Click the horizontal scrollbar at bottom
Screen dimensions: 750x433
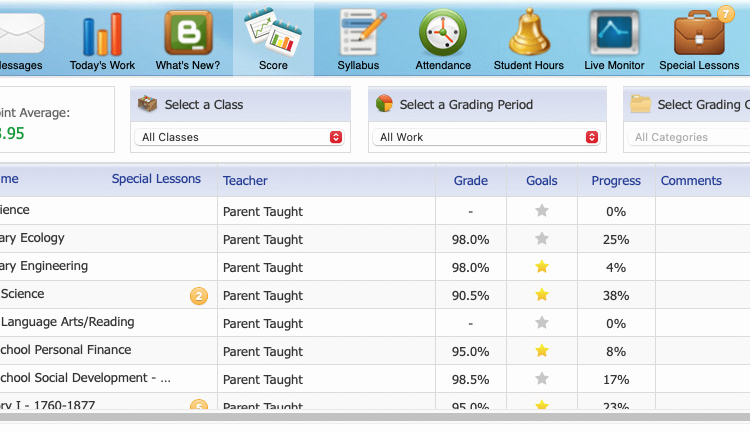point(375,417)
